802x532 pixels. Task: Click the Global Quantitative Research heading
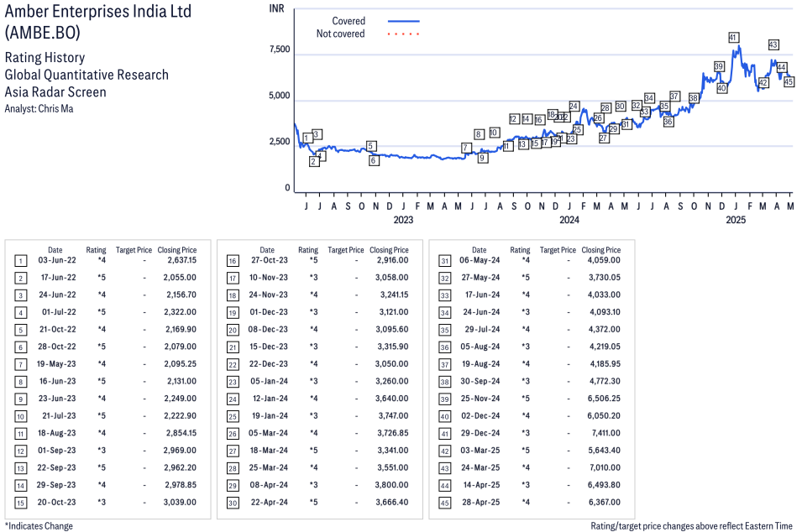(86, 75)
